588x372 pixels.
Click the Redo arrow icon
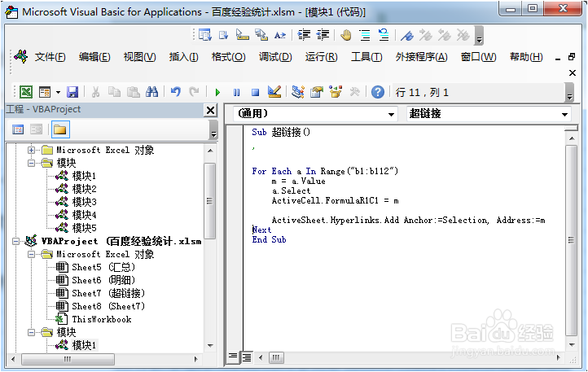point(194,92)
